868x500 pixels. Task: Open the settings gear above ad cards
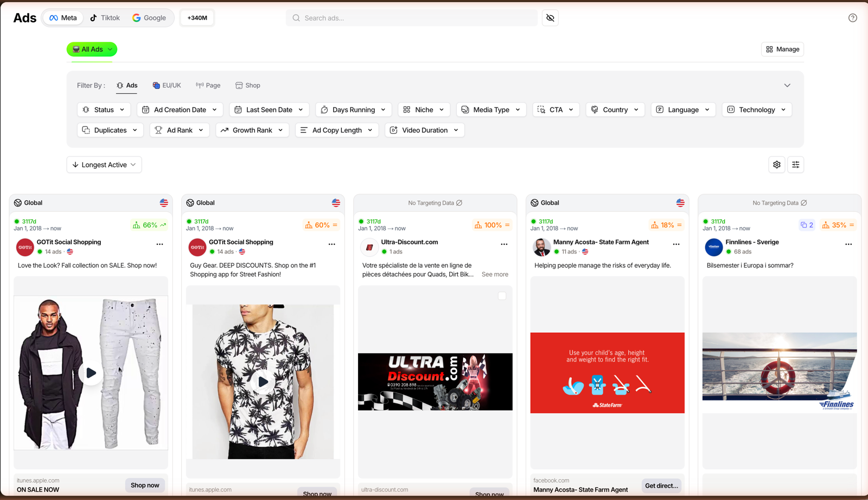[x=777, y=164]
